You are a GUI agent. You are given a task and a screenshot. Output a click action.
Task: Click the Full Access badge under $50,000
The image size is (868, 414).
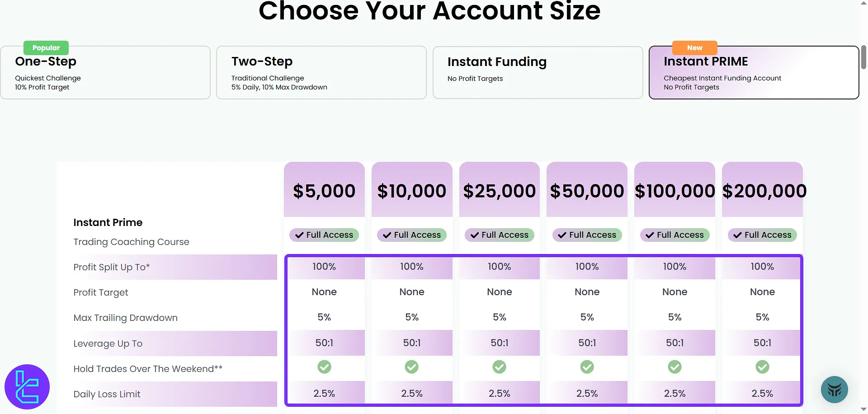coord(587,235)
